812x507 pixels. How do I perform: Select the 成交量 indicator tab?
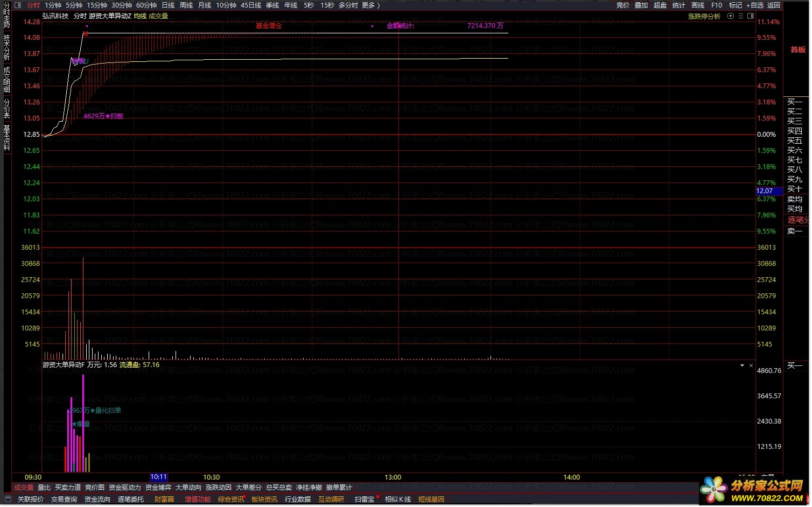click(24, 488)
